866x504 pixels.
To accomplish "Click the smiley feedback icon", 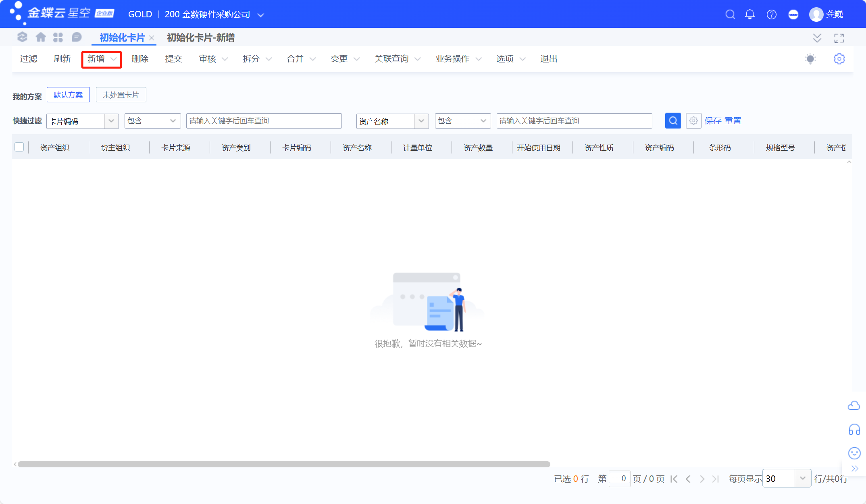I will 854,453.
